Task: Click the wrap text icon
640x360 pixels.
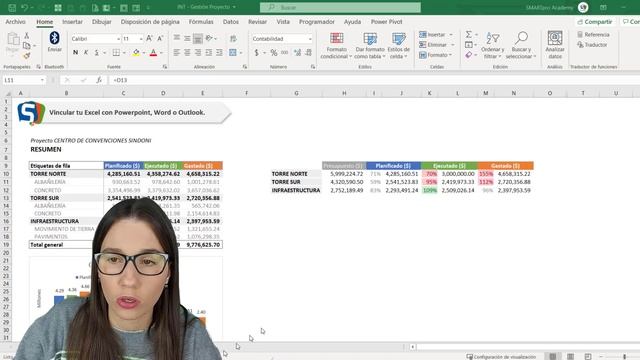Action: [x=233, y=39]
